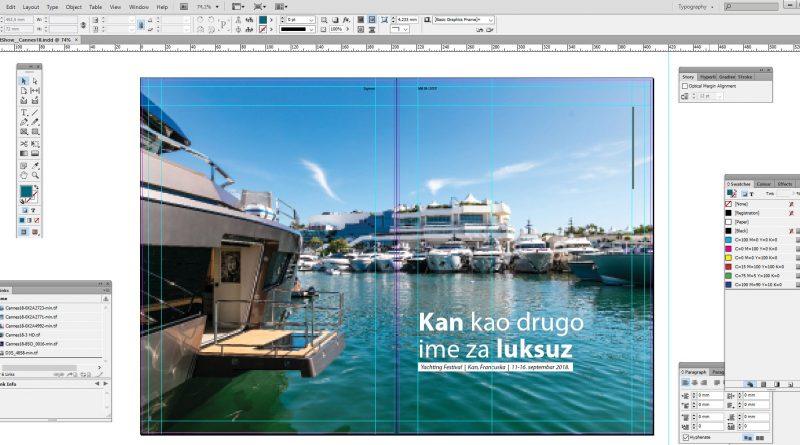Open the zoom level dropdown
800x445 pixels.
click(218, 7)
